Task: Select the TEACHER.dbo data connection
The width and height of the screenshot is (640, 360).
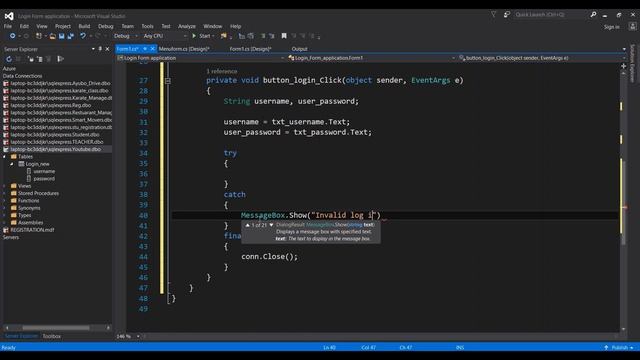Action: tap(57, 142)
